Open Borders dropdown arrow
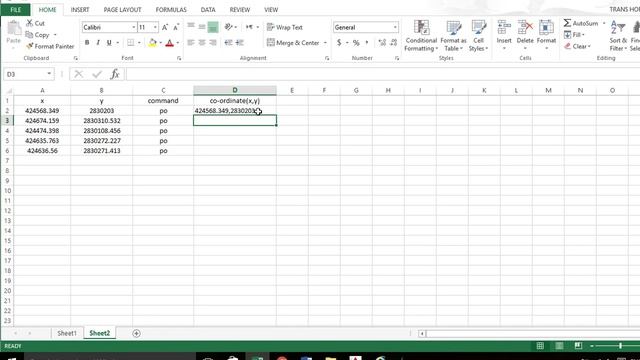 [139, 42]
